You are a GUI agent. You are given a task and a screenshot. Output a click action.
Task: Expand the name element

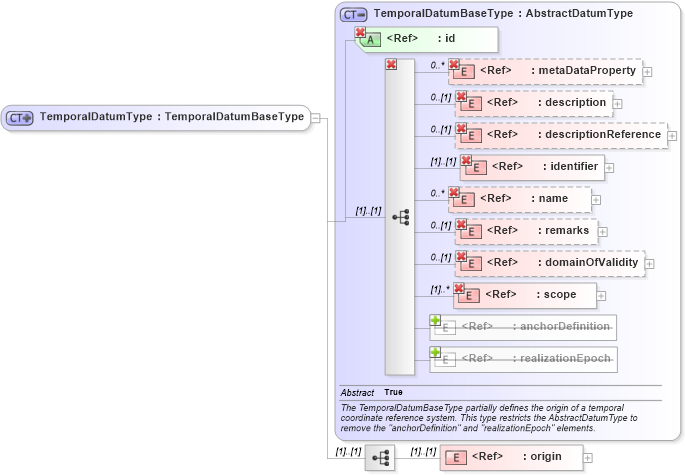tap(596, 200)
